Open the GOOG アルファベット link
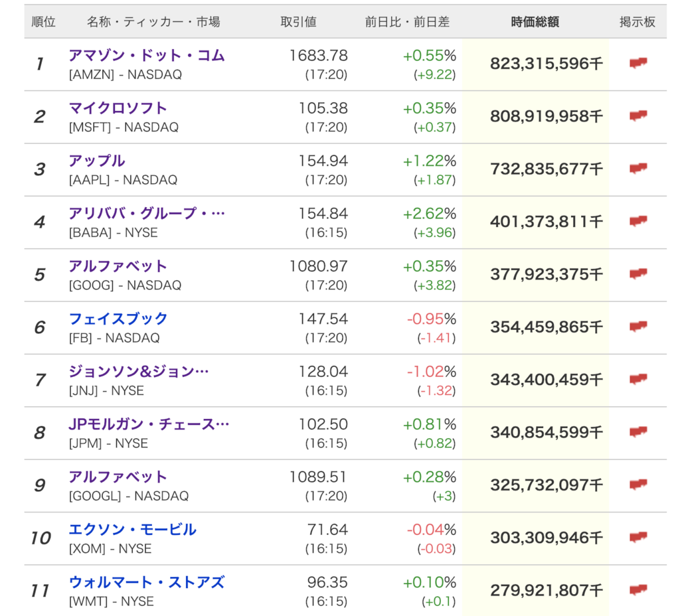Image resolution: width=680 pixels, height=616 pixels. [118, 266]
